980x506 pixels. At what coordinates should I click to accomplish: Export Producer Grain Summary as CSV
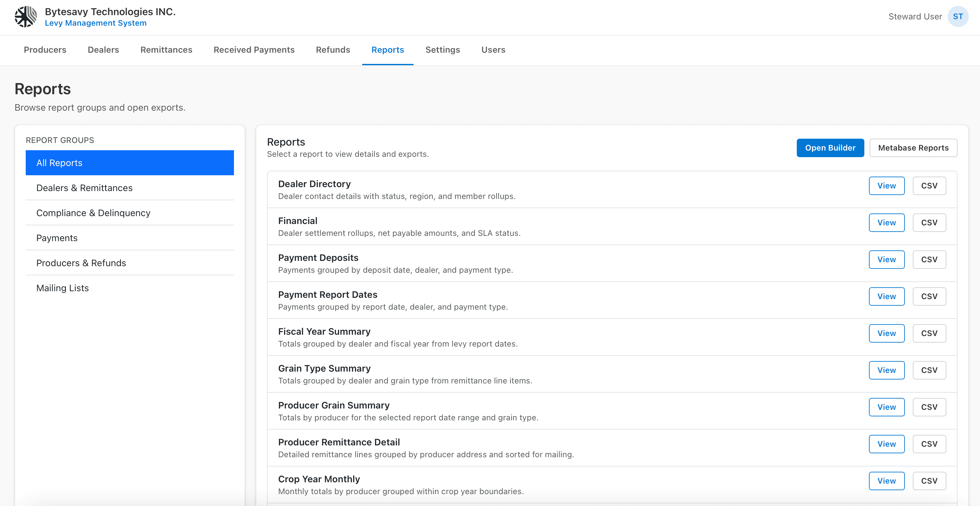click(x=929, y=407)
